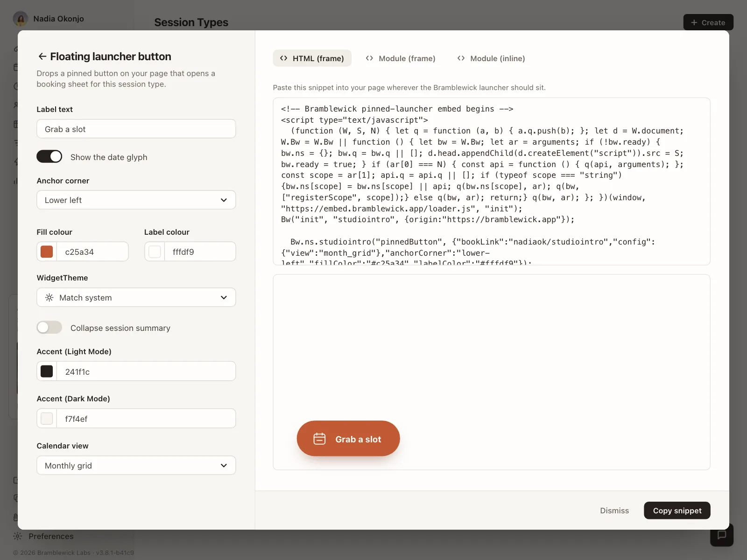
Task: Edit the Label colour hex value fffdf9
Action: click(x=200, y=252)
